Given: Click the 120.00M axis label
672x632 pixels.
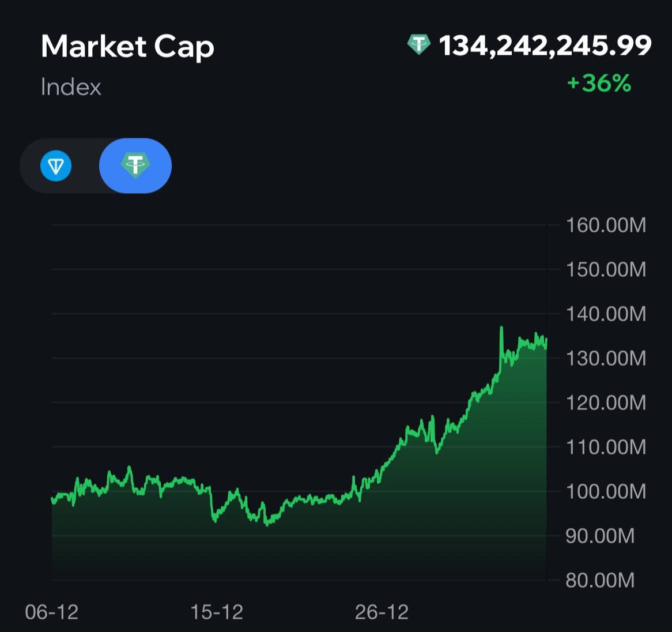Looking at the screenshot, I should click(x=606, y=402).
